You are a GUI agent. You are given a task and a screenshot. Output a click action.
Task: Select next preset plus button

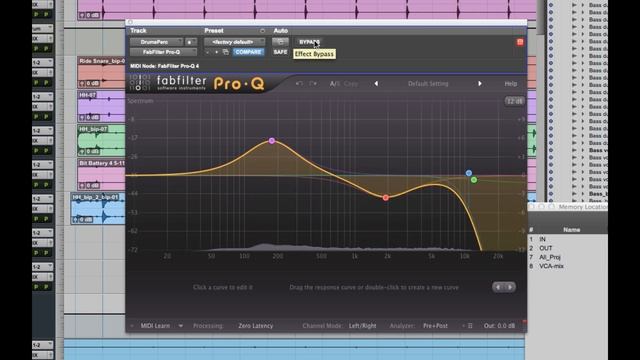tap(216, 52)
